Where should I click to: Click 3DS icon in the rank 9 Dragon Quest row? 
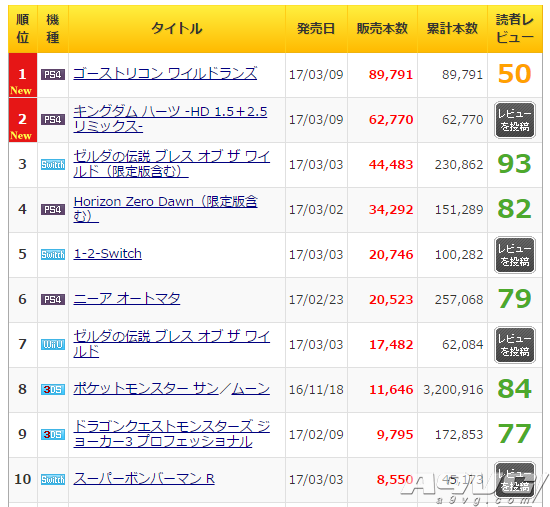tap(53, 434)
